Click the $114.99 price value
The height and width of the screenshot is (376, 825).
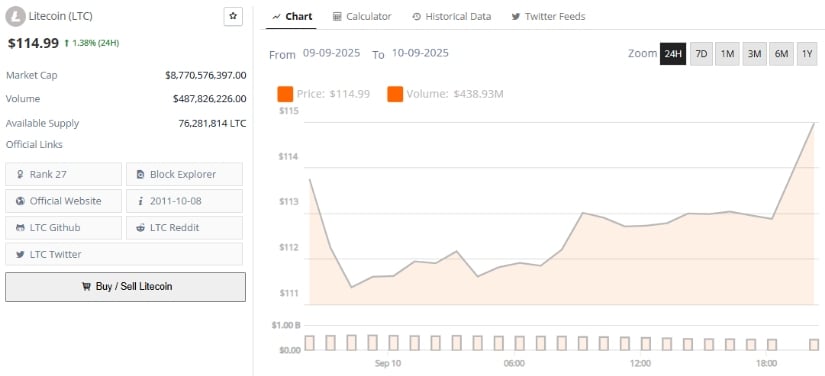tap(33, 43)
